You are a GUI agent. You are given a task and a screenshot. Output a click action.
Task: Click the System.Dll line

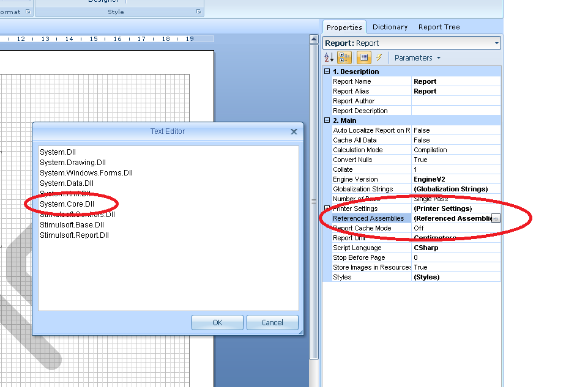tap(58, 152)
